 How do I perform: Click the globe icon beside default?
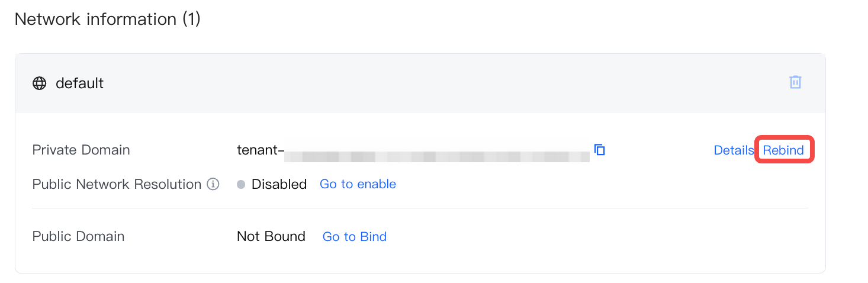[x=39, y=83]
